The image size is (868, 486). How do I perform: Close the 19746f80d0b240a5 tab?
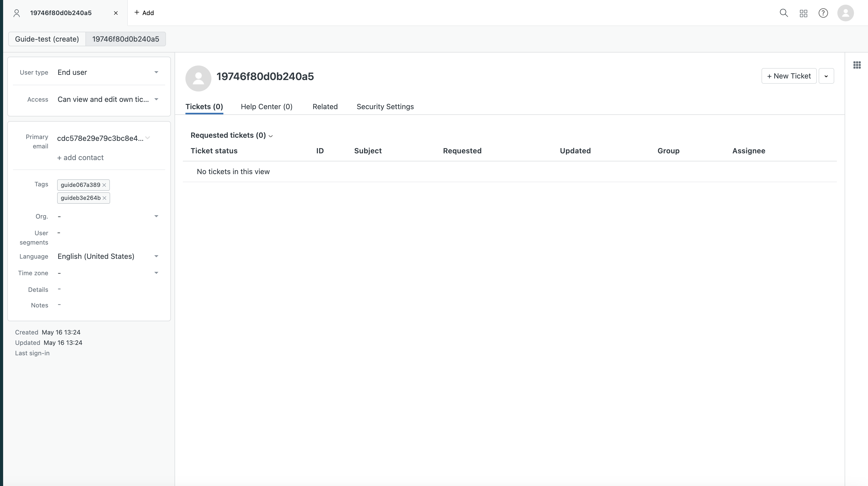[x=116, y=13]
